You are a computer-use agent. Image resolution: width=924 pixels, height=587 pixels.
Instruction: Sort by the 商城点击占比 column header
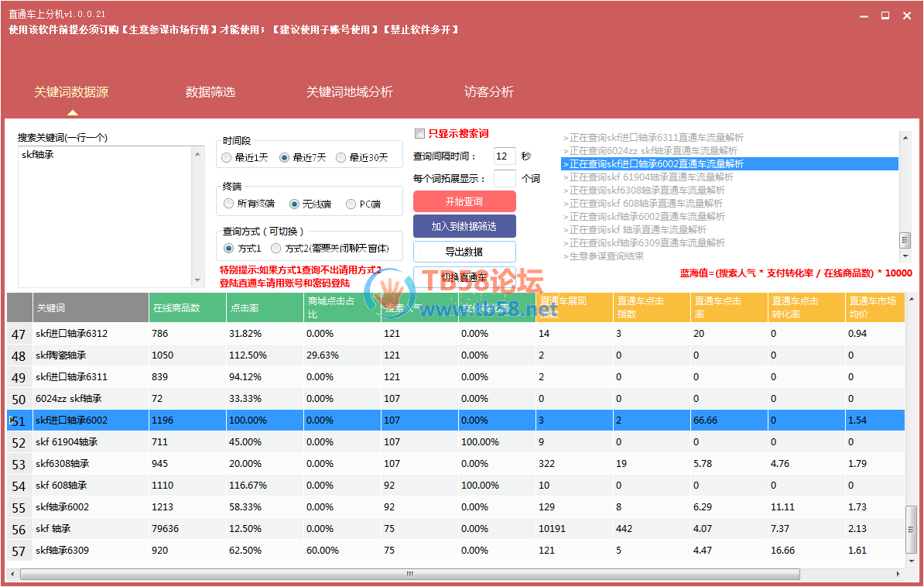[x=342, y=307]
